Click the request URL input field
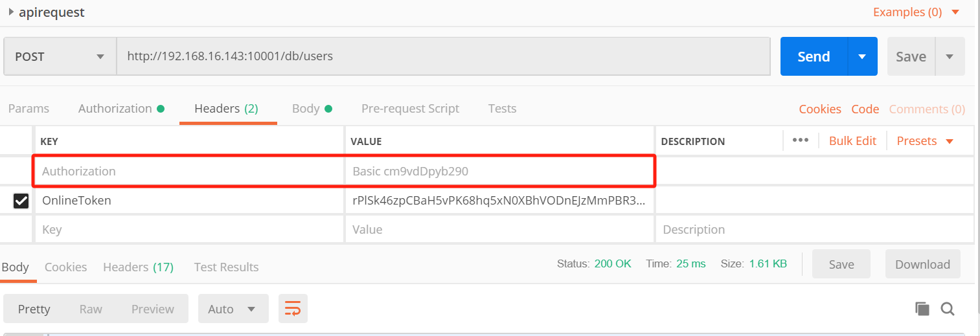The width and height of the screenshot is (980, 336). coord(443,56)
